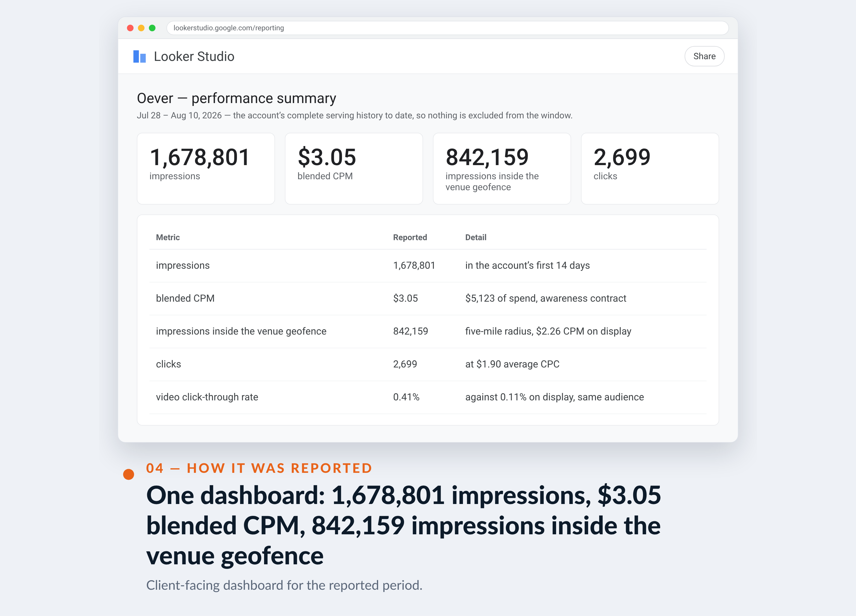Select the 842,159 geofence impressions scorecard
856x616 pixels.
coord(502,168)
